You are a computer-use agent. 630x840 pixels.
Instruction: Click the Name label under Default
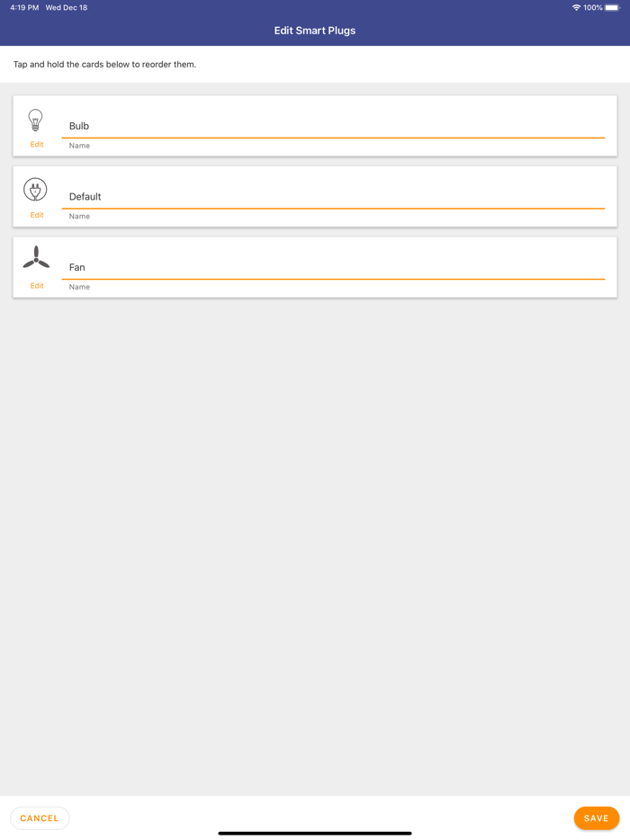tap(79, 217)
